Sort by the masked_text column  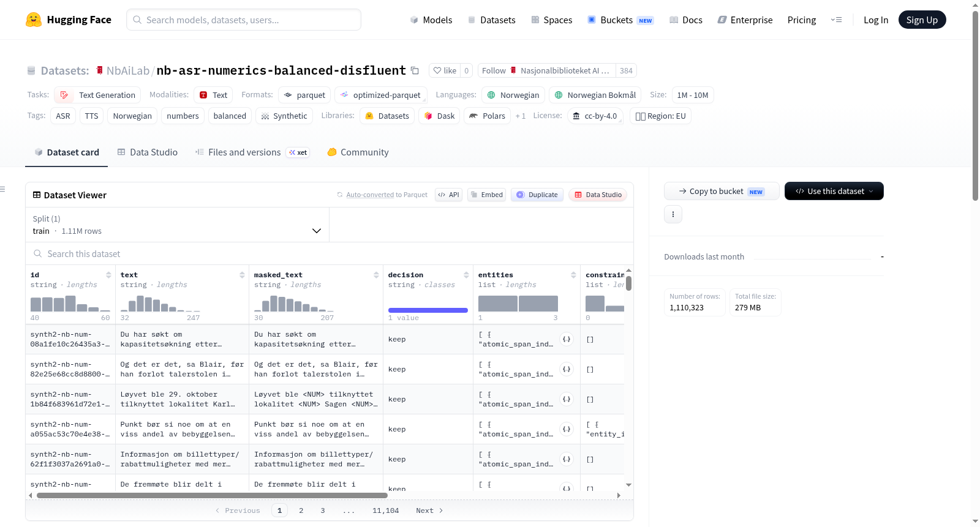click(x=376, y=275)
